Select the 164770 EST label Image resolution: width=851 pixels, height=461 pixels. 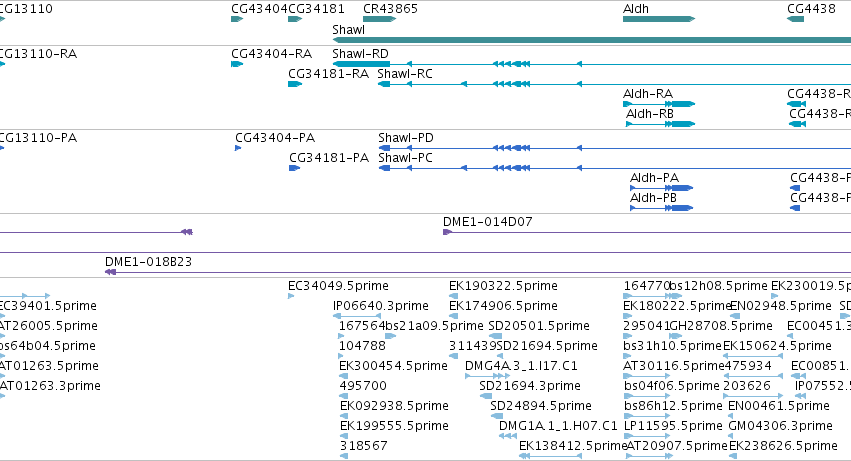[x=646, y=286]
